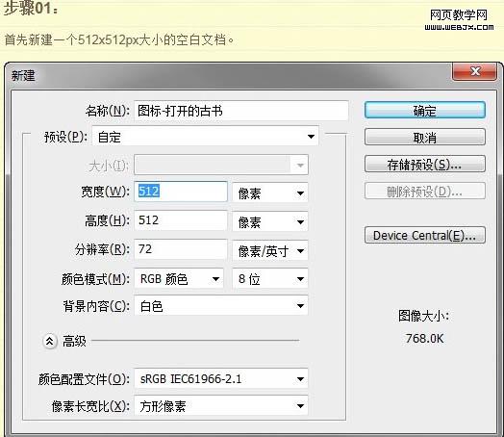504x437 pixels.
Task: Open the 颜色模式 RGB 颜色 dropdown
Action: point(179,278)
